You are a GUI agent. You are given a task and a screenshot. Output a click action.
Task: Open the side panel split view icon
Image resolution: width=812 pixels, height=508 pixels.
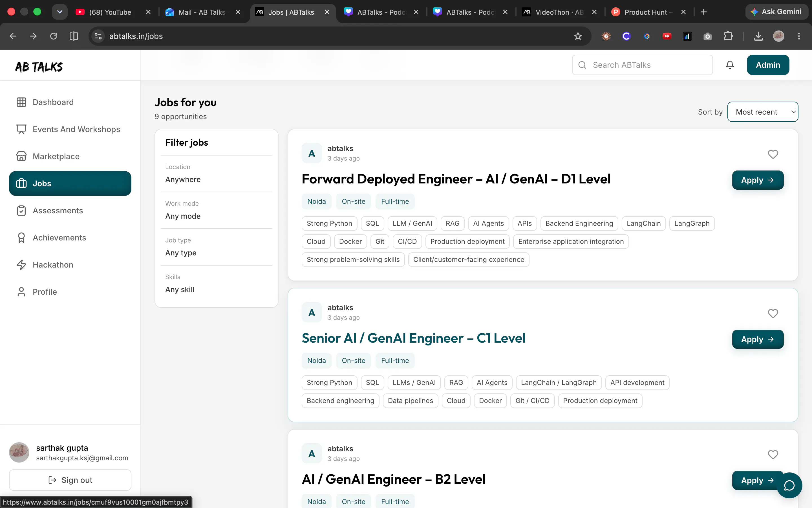pos(74,36)
